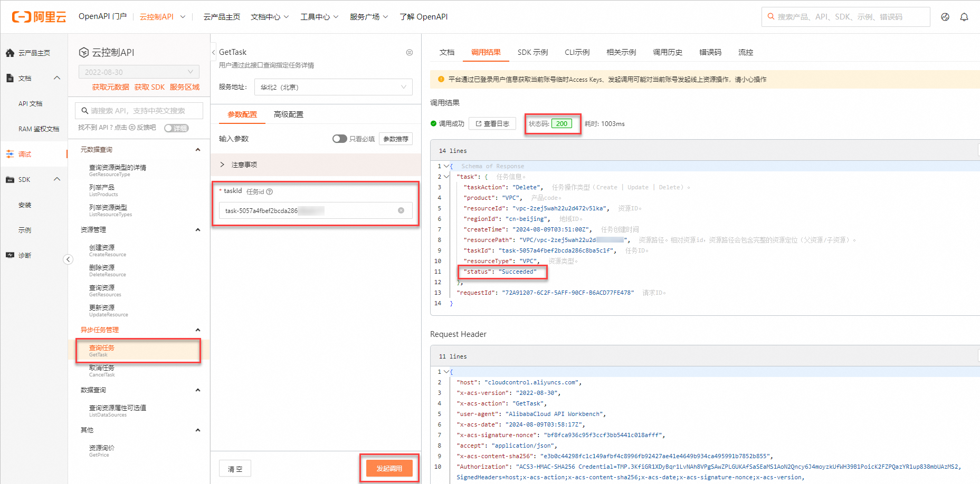Click the help icon next to 任务id label
Viewport: 980px width, 484px height.
click(270, 191)
